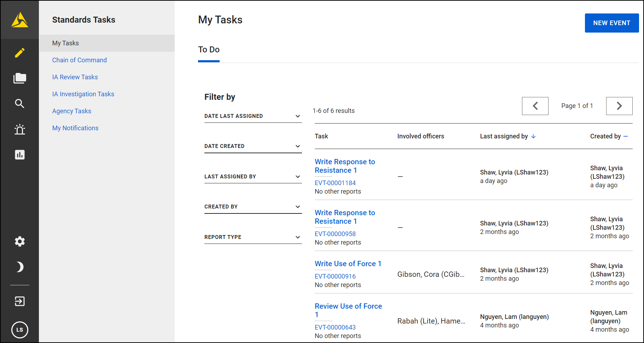The height and width of the screenshot is (343, 644).
Task: Click the yellow app logo
Action: [20, 20]
